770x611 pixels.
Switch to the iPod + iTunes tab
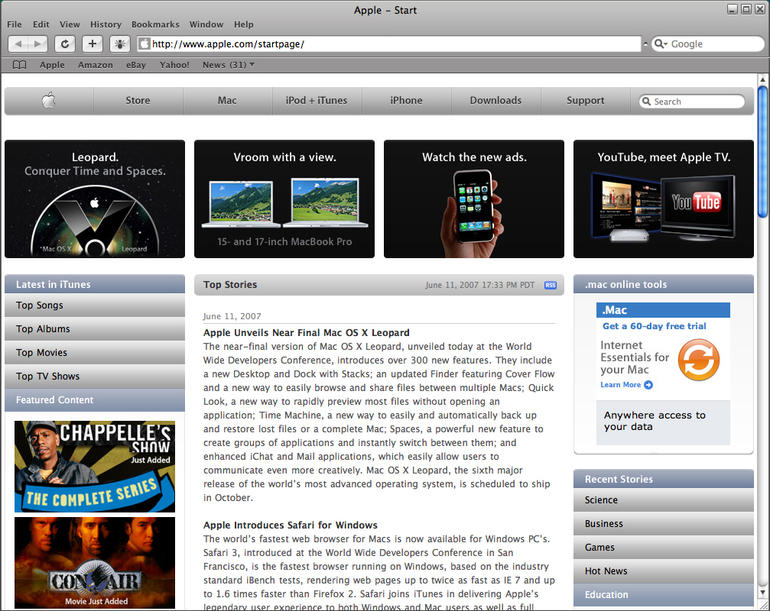[x=316, y=100]
